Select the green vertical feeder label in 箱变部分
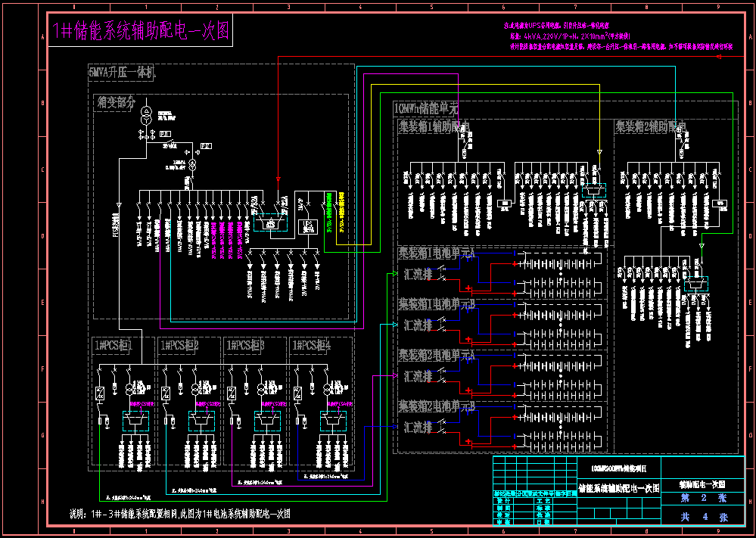The height and width of the screenshot is (538, 756). 329,213
